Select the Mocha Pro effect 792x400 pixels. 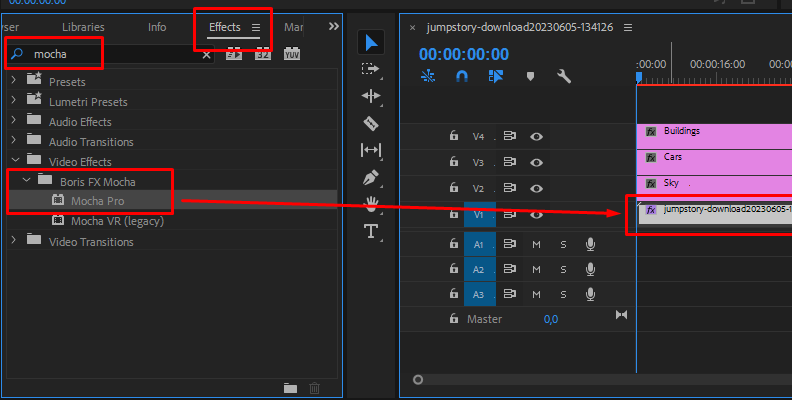[97, 201]
